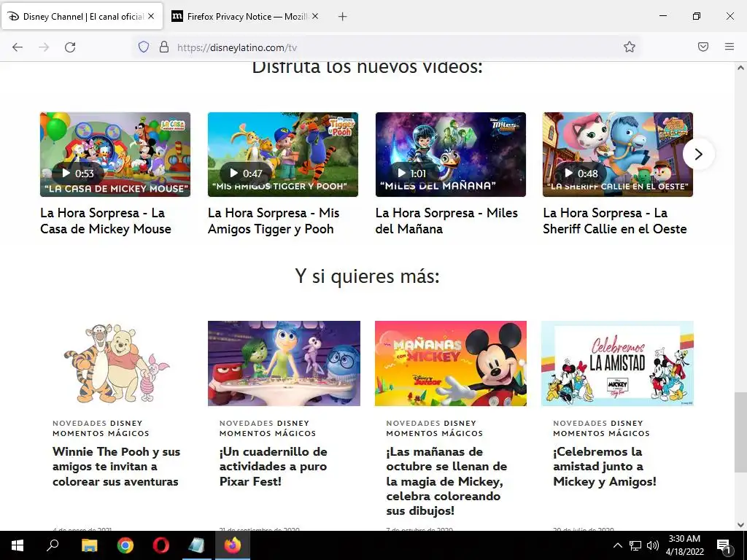Click the address bar URL field
Viewport: 747px width, 560px height.
pyautogui.click(x=386, y=47)
